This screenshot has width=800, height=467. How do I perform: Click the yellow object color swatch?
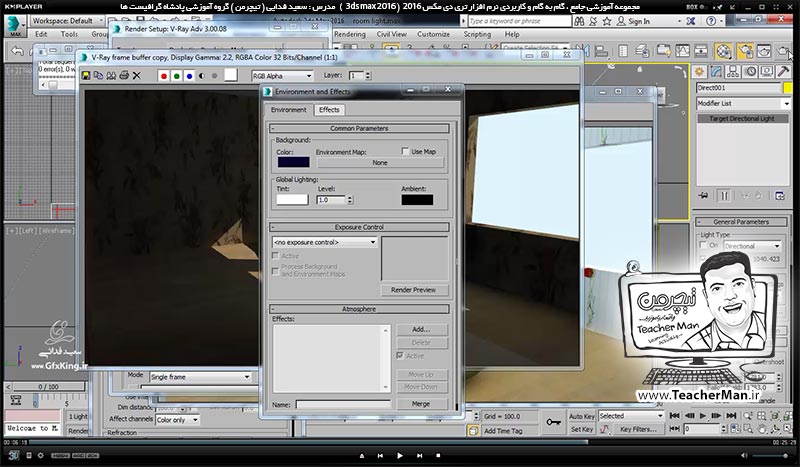[788, 88]
